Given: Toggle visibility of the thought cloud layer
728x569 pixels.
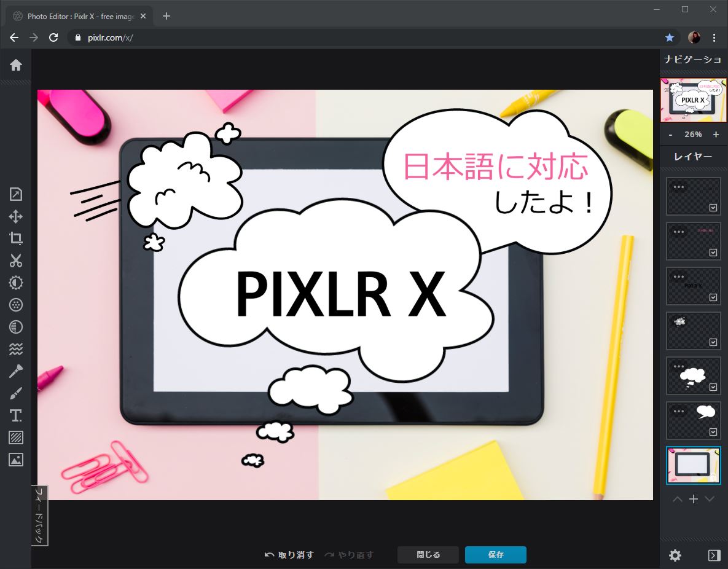Looking at the screenshot, I should [x=713, y=387].
